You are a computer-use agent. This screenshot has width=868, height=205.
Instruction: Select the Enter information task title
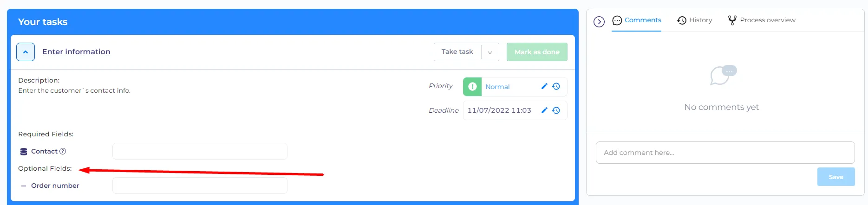76,52
